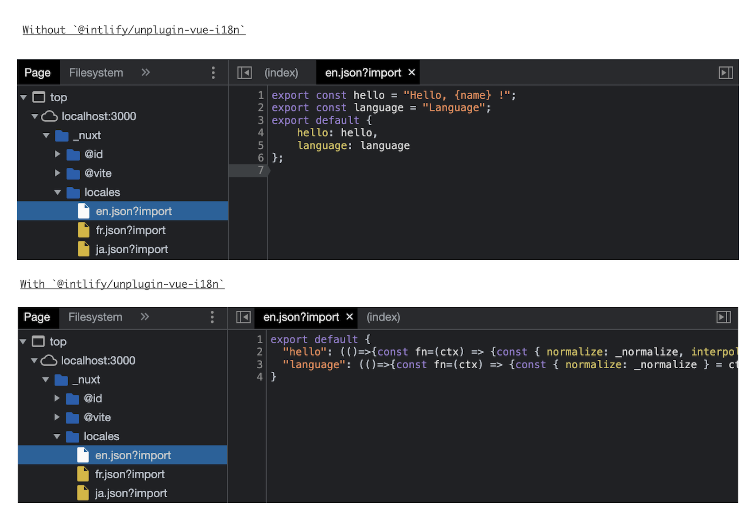Click the cloud icon beside localhost:3000
This screenshot has width=756, height=532.
click(x=50, y=116)
